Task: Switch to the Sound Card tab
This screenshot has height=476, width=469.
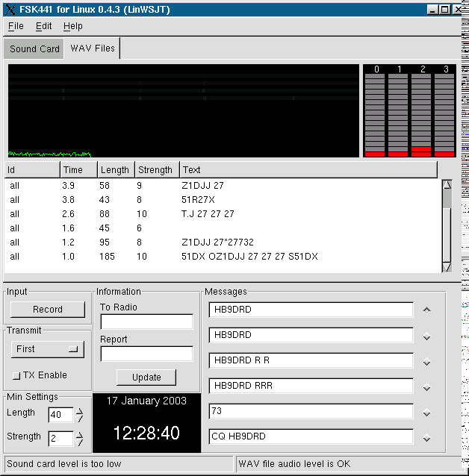Action: 34,48
